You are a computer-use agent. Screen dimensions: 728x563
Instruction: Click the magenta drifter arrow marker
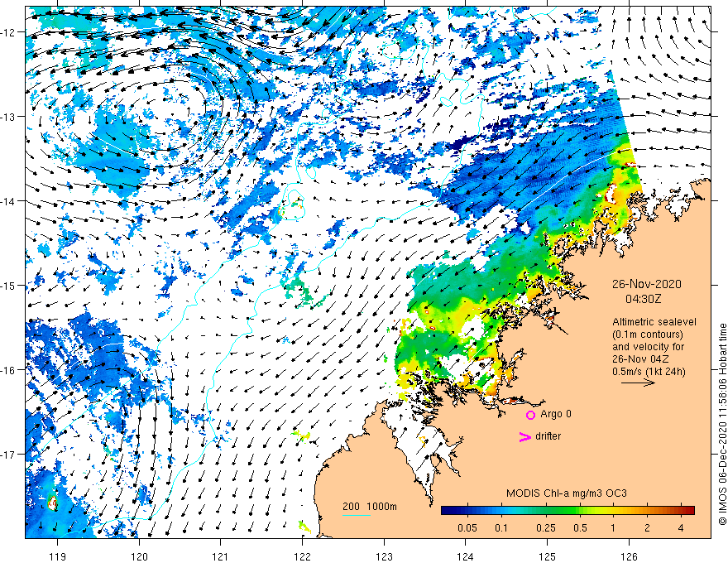[525, 436]
